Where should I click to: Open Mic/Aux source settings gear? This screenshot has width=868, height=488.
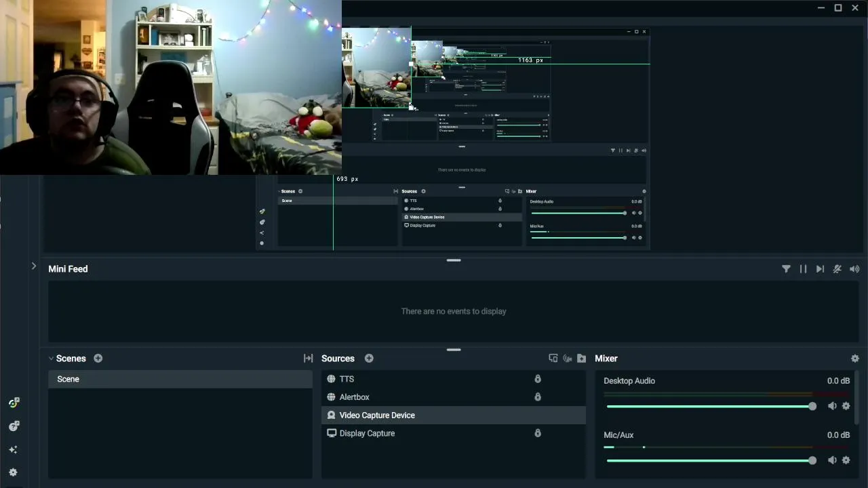[x=846, y=460]
